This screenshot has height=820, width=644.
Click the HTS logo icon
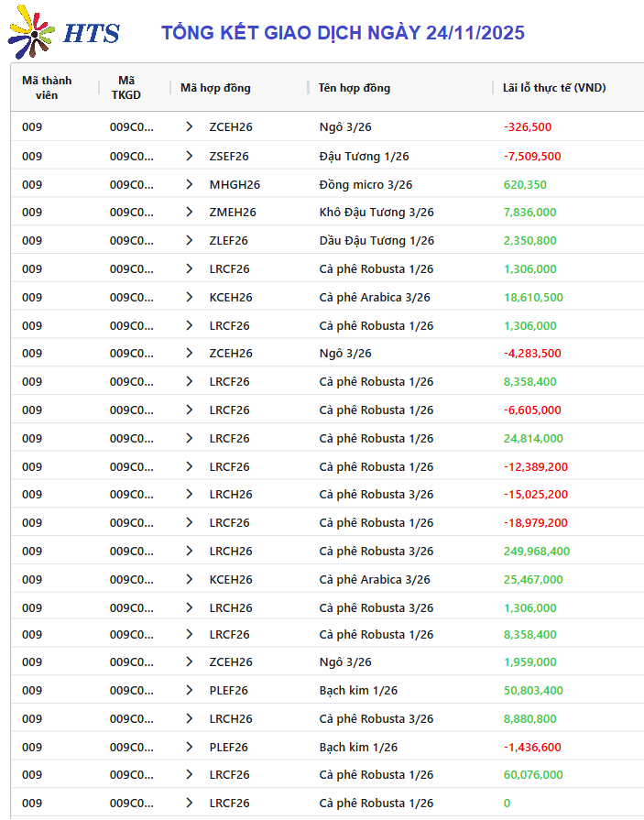pos(31,33)
